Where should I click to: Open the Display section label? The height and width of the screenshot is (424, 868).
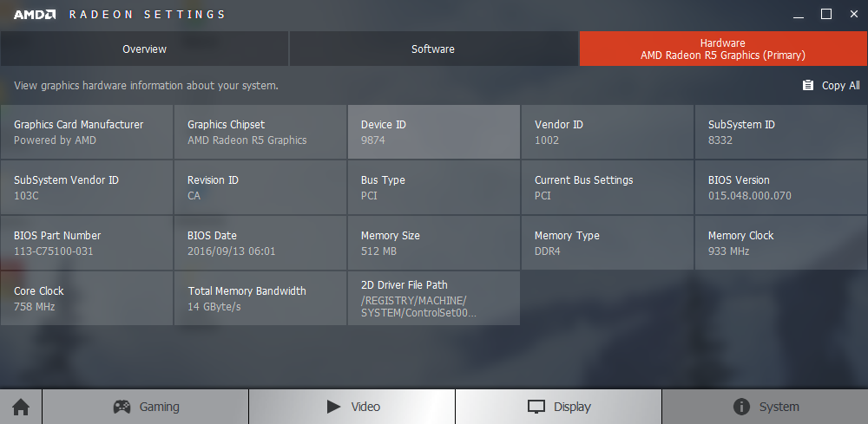tap(572, 407)
